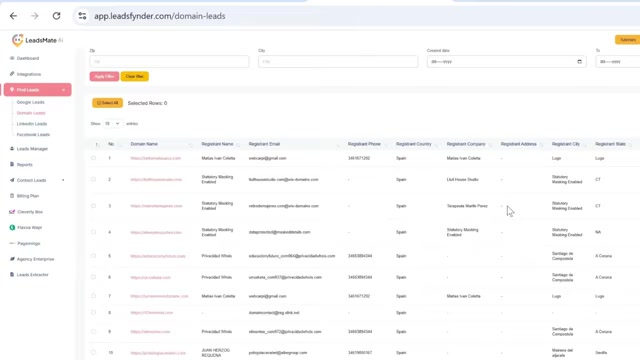Click the Contact Leads send icon
The width and height of the screenshot is (640, 360).
12,180
